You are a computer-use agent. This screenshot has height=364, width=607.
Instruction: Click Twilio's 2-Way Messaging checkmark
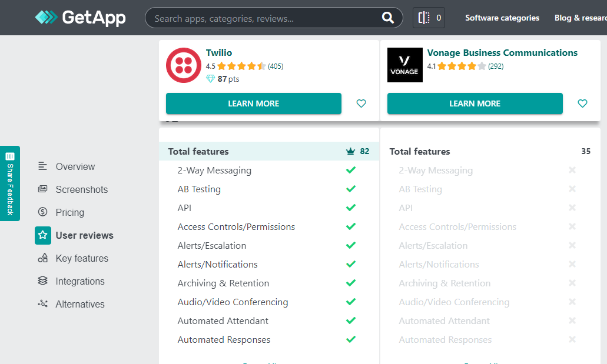click(x=351, y=170)
